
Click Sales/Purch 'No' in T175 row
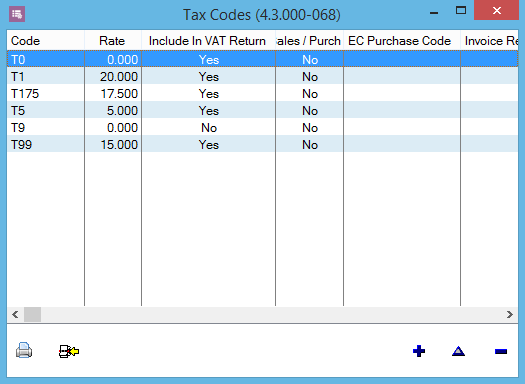pyautogui.click(x=310, y=94)
